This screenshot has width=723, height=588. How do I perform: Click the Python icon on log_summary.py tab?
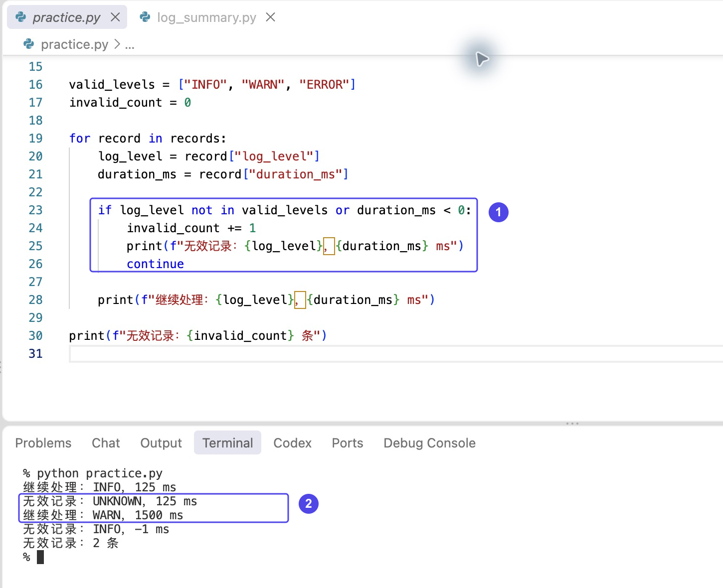(145, 17)
